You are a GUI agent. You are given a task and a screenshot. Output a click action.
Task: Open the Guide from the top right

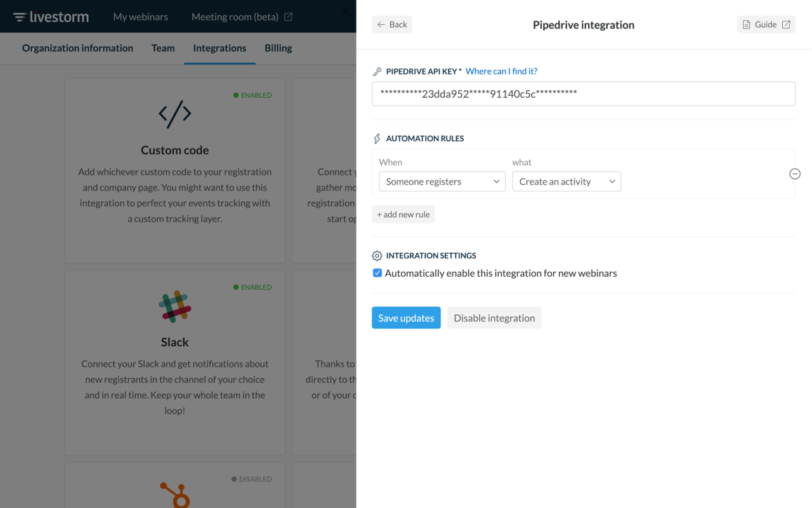tap(766, 23)
